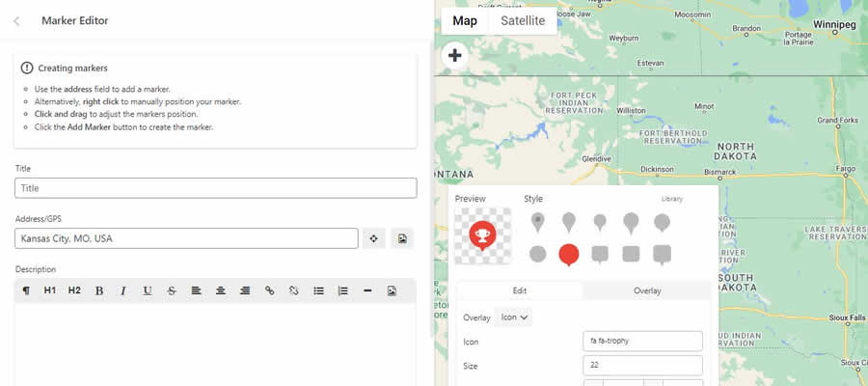
Task: Click the Title input field
Action: (x=216, y=188)
